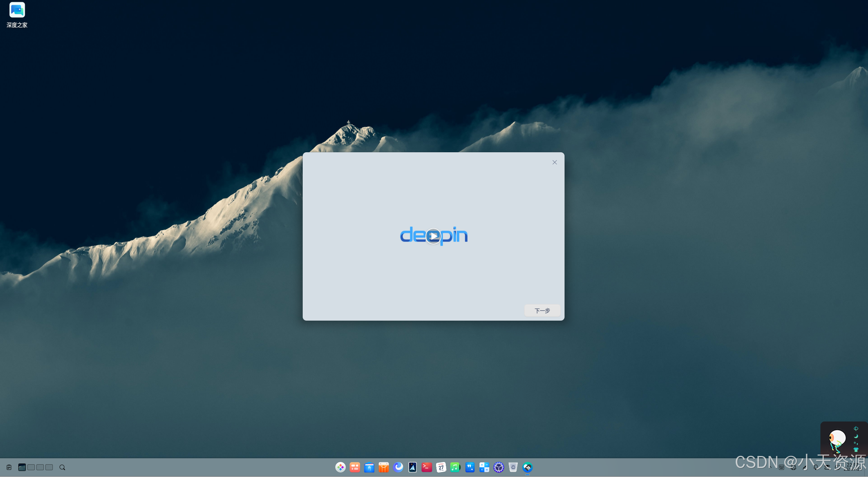Image resolution: width=868 pixels, height=477 pixels.
Task: Open the 深度之家 desktop icon
Action: (17, 15)
